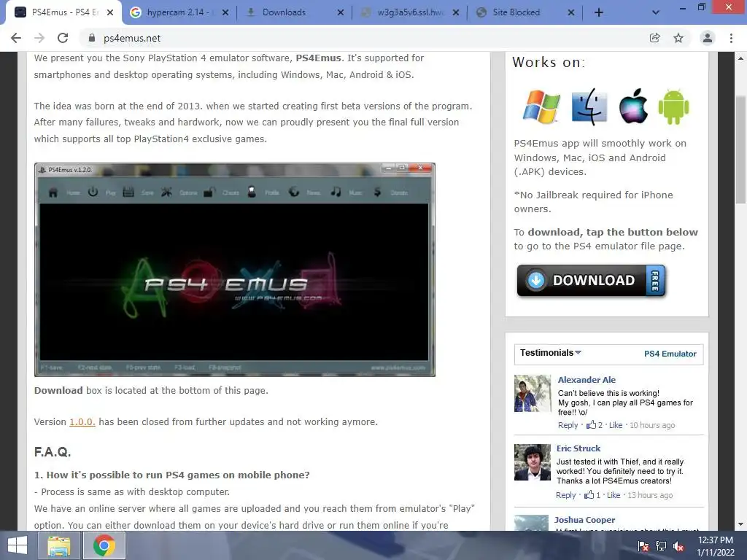
Task: Close the Downloads tab
Action: (341, 12)
